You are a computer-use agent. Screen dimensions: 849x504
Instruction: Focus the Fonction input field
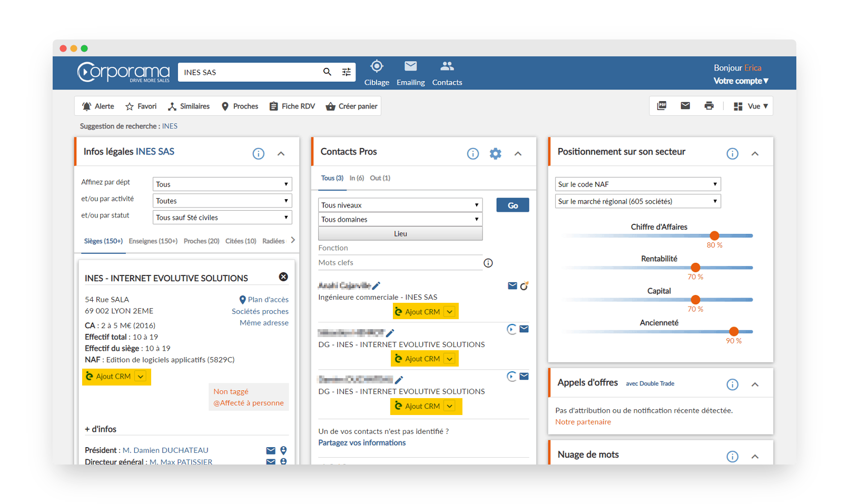tap(400, 248)
